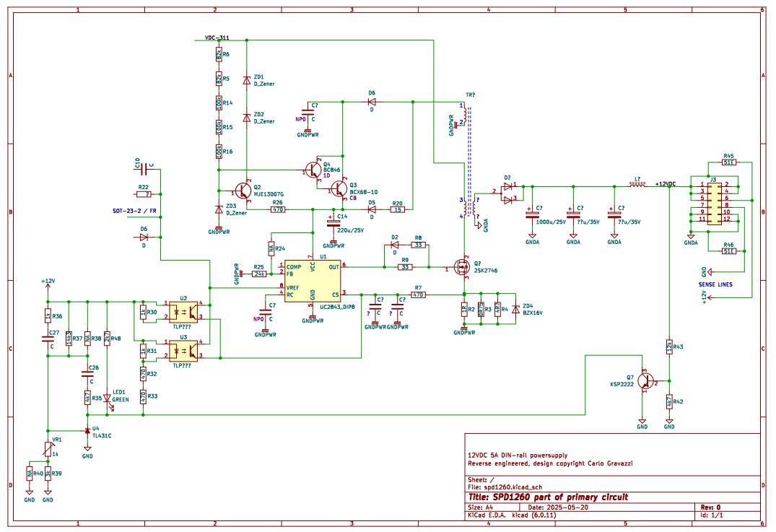This screenshot has width=776, height=532.
Task: Select the TR? transformer reference label
Action: pyautogui.click(x=470, y=95)
